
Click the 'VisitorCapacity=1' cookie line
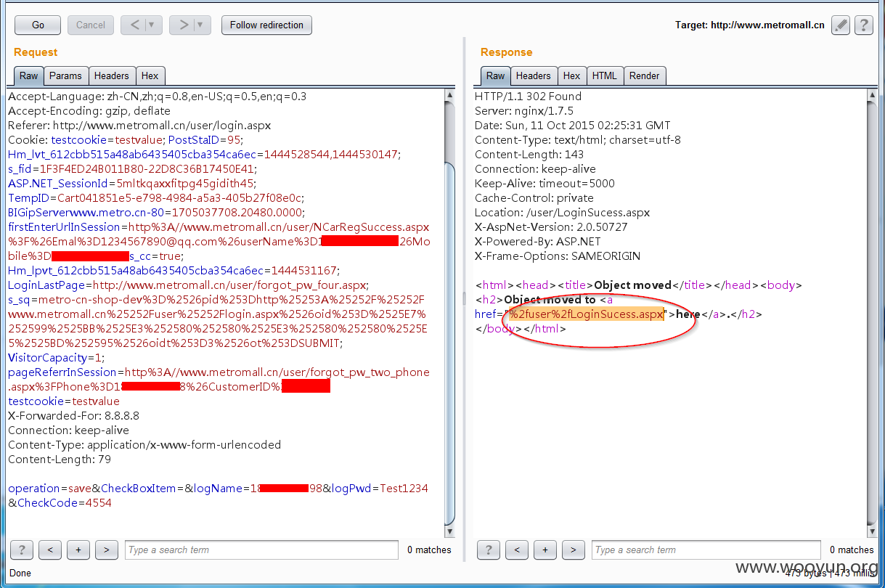tap(57, 358)
